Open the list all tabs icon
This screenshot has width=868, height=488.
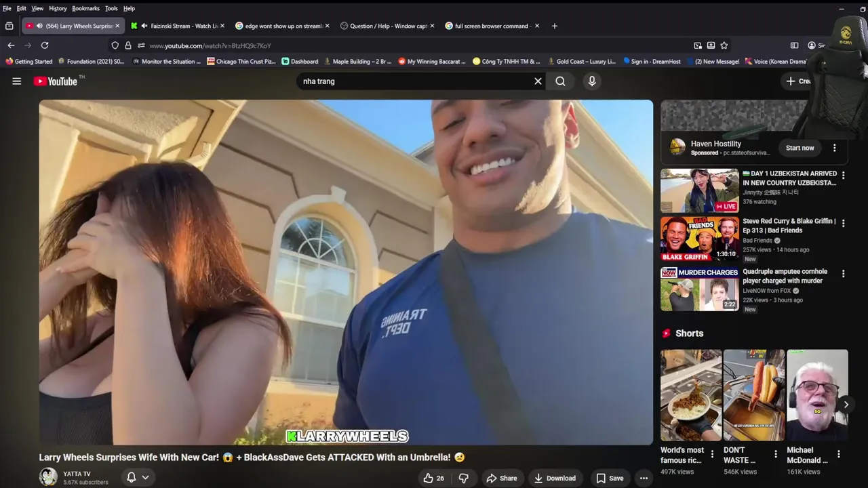click(9, 26)
